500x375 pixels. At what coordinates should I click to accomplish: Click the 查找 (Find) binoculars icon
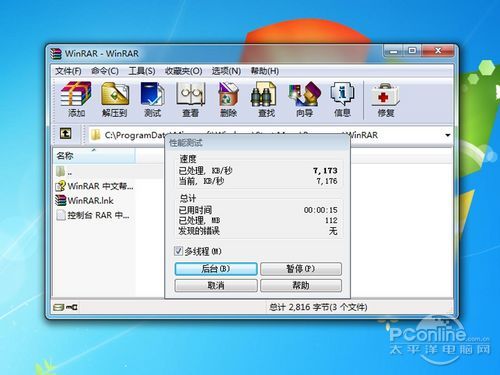[266, 99]
